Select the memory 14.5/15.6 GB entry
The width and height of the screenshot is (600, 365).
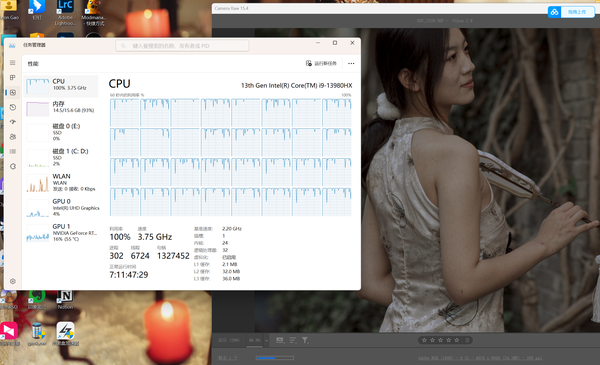[x=61, y=108]
